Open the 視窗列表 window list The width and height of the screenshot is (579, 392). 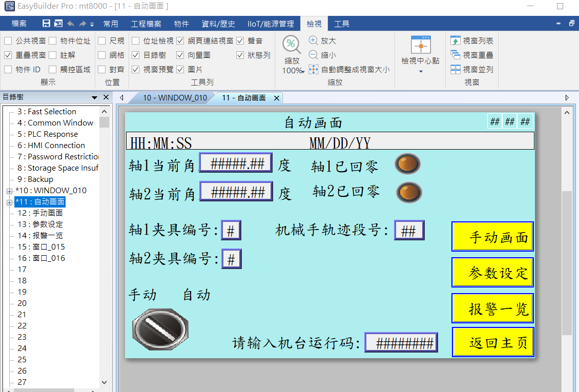(x=456, y=40)
